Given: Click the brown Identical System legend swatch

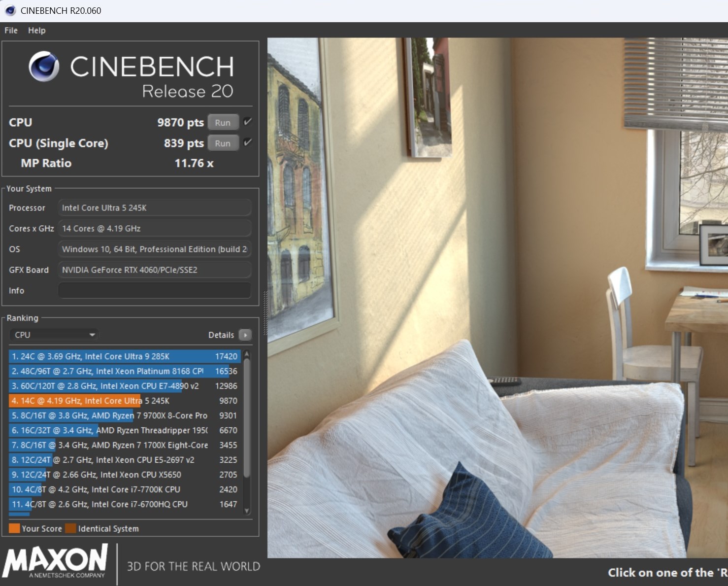Looking at the screenshot, I should 70,528.
